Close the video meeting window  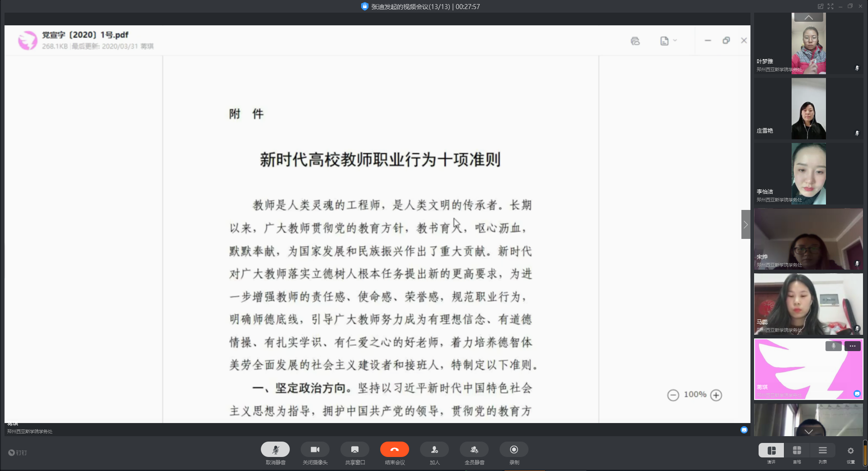coord(860,6)
